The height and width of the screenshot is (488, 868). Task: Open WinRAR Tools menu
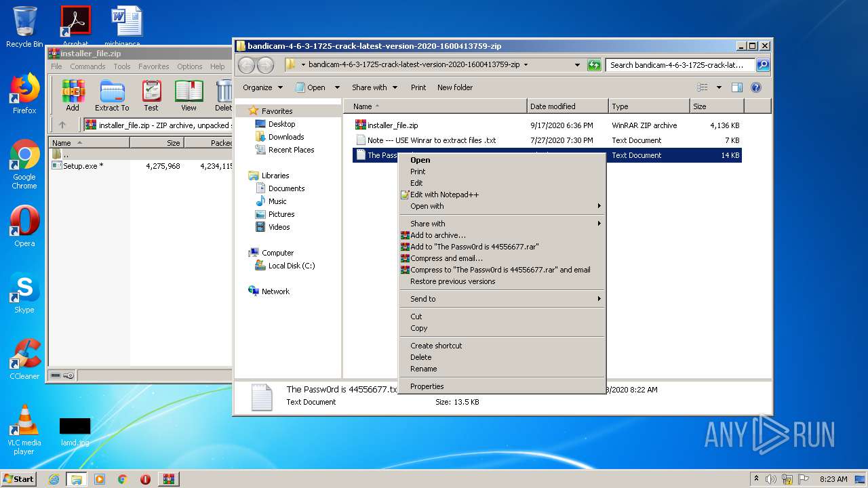122,66
